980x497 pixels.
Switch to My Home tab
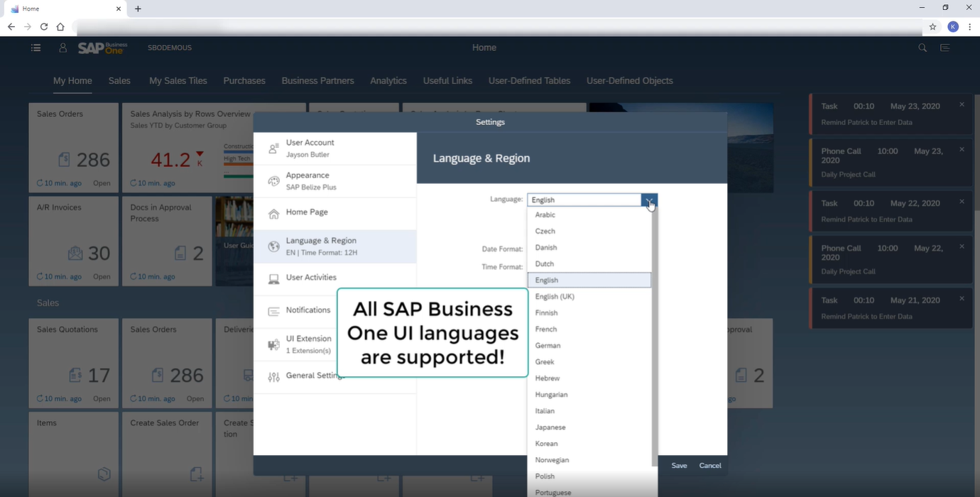point(72,81)
